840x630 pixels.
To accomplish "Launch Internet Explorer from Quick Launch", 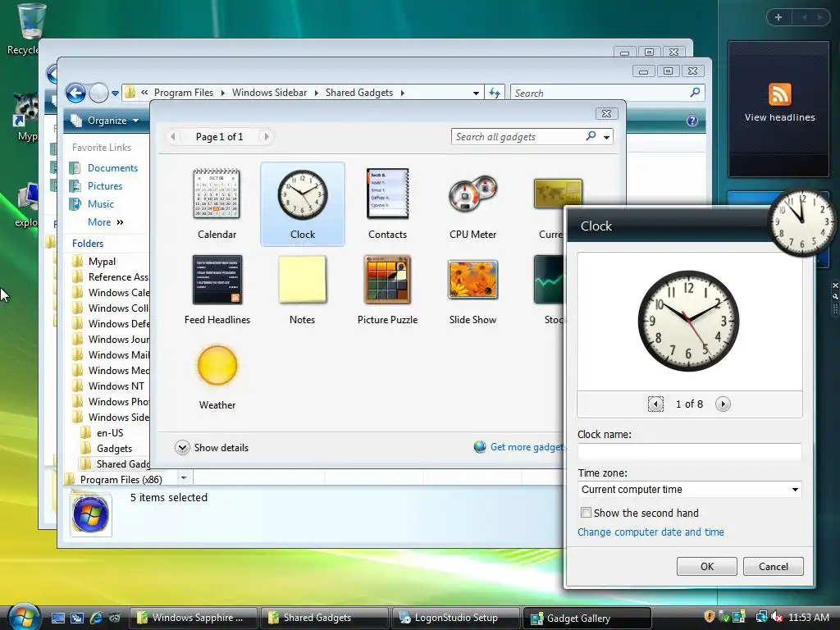I will [x=97, y=618].
